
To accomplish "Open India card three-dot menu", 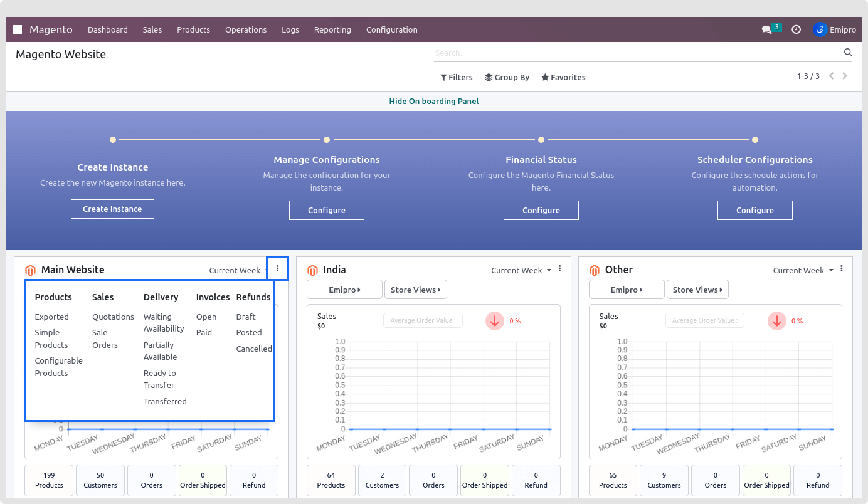I will tap(559, 269).
